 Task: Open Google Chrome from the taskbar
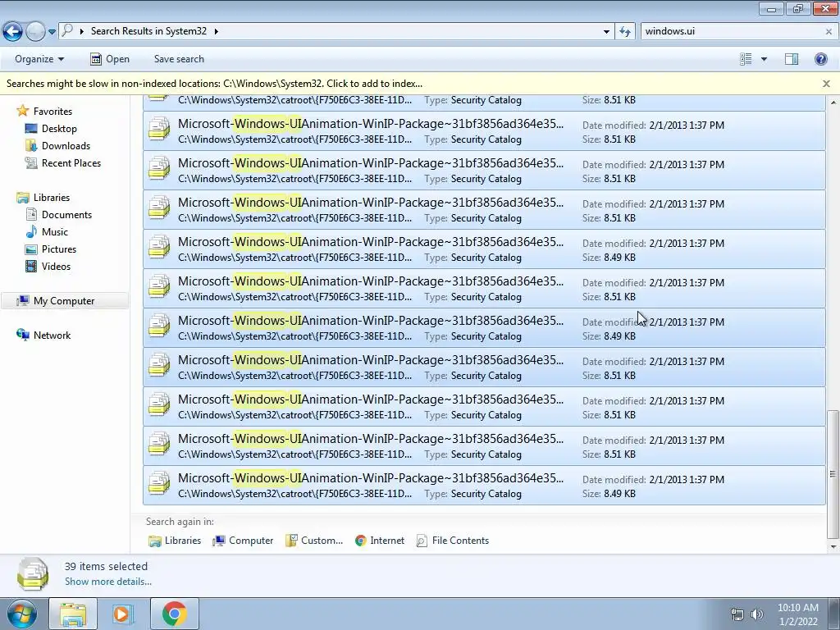(x=175, y=614)
